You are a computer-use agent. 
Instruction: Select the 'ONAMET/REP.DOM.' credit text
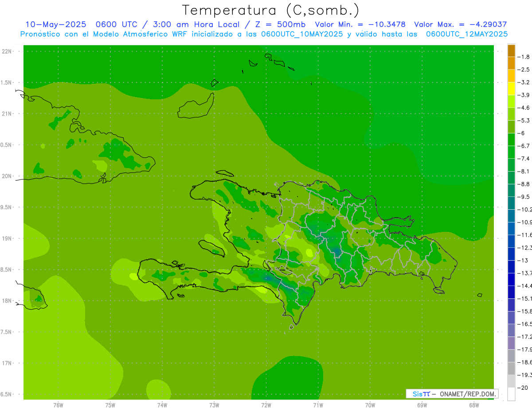tap(468, 394)
